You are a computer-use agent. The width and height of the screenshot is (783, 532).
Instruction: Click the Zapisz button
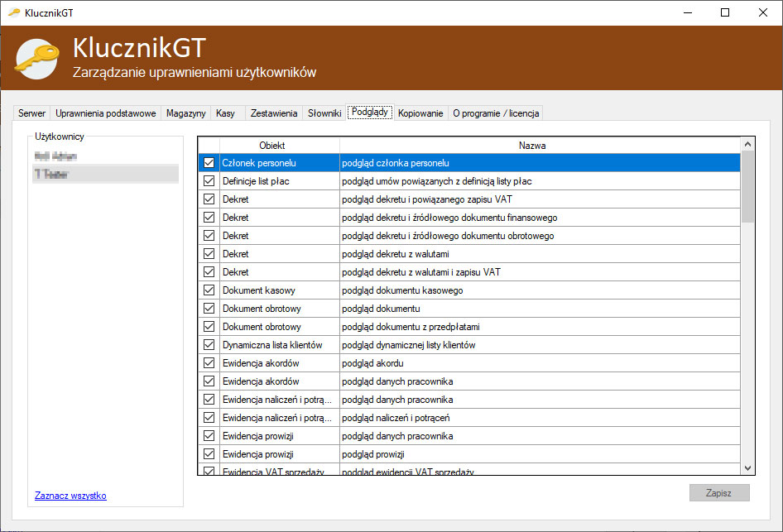pos(719,492)
